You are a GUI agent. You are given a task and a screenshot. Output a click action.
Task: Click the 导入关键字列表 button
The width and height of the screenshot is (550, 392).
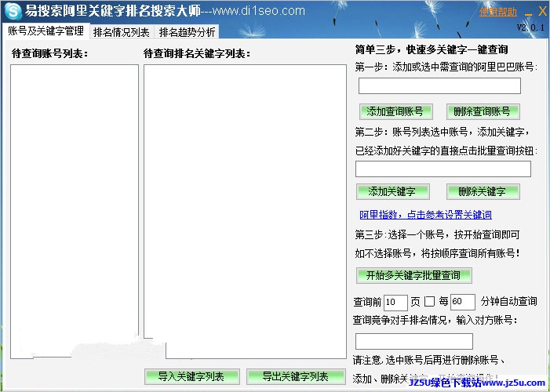coord(192,376)
